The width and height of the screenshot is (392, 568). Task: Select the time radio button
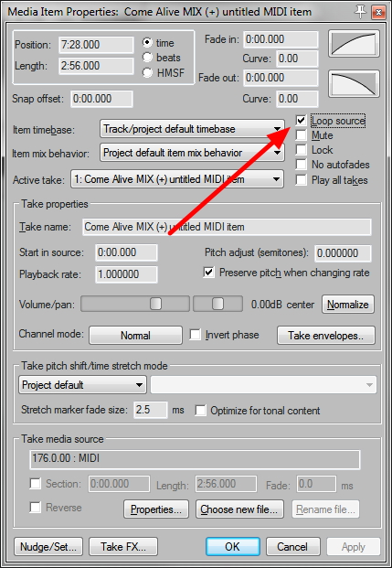pyautogui.click(x=147, y=43)
